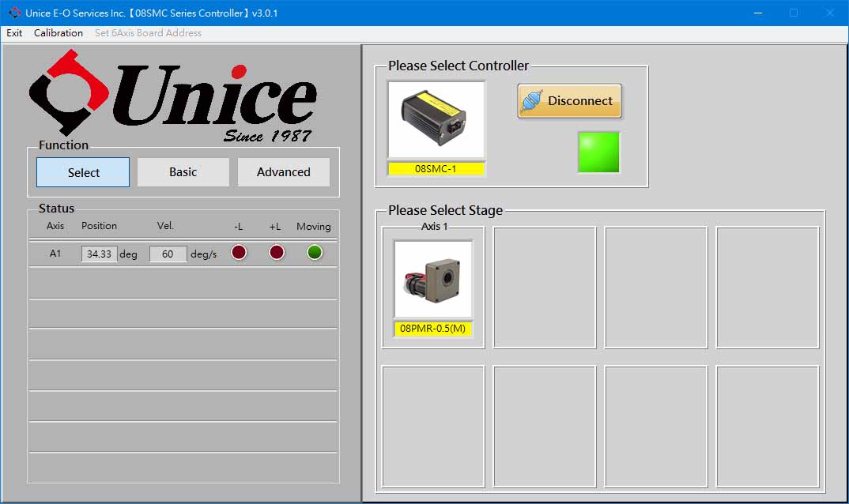Click the A1 positive limit indicator
Image resolution: width=849 pixels, height=504 pixels.
point(277,252)
